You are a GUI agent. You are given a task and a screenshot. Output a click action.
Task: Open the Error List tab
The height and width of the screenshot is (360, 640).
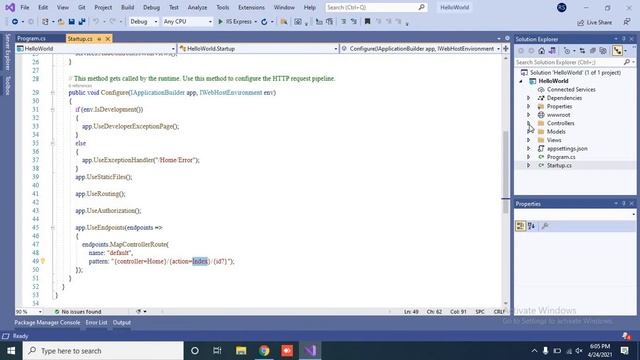tap(96, 322)
